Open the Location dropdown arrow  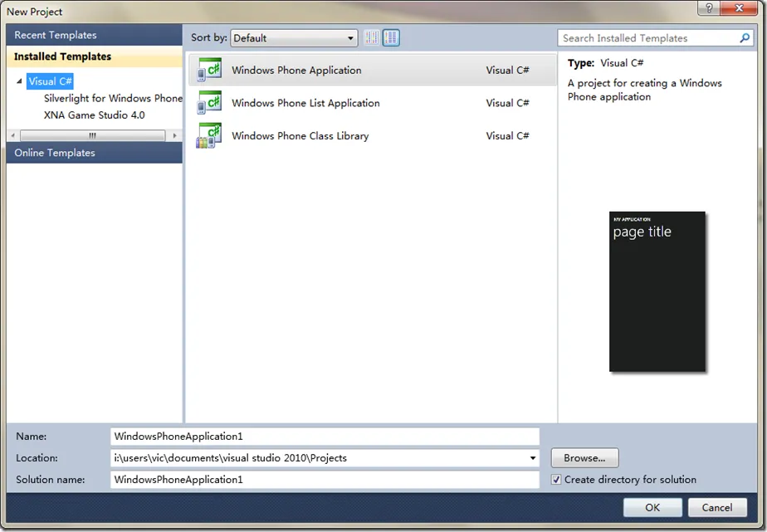pos(532,457)
